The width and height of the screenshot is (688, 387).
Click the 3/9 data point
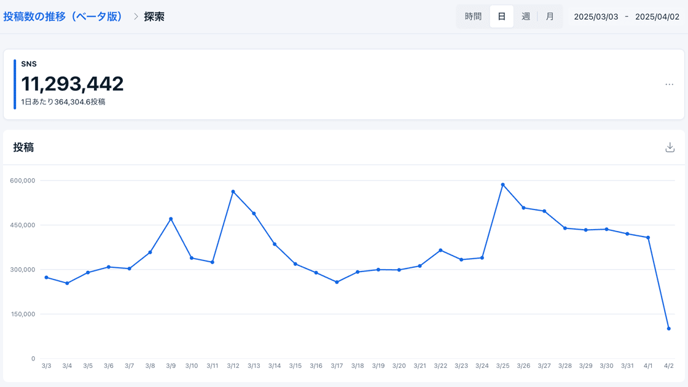[171, 219]
